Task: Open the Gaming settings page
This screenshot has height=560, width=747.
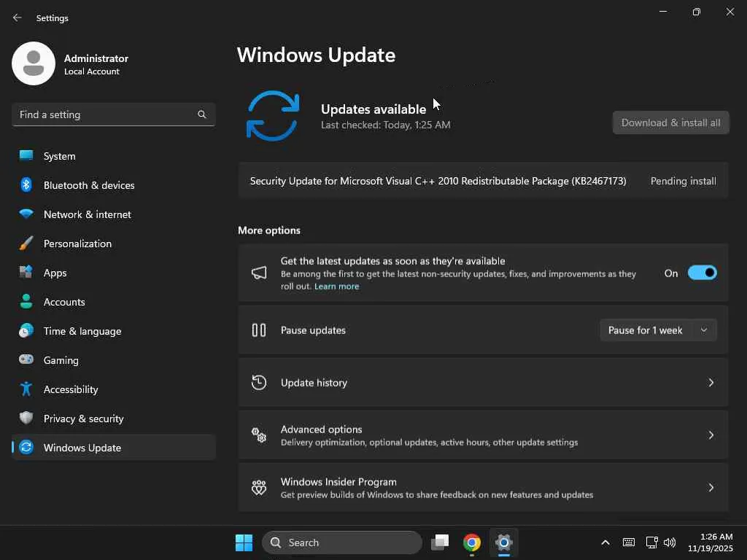Action: (113, 359)
